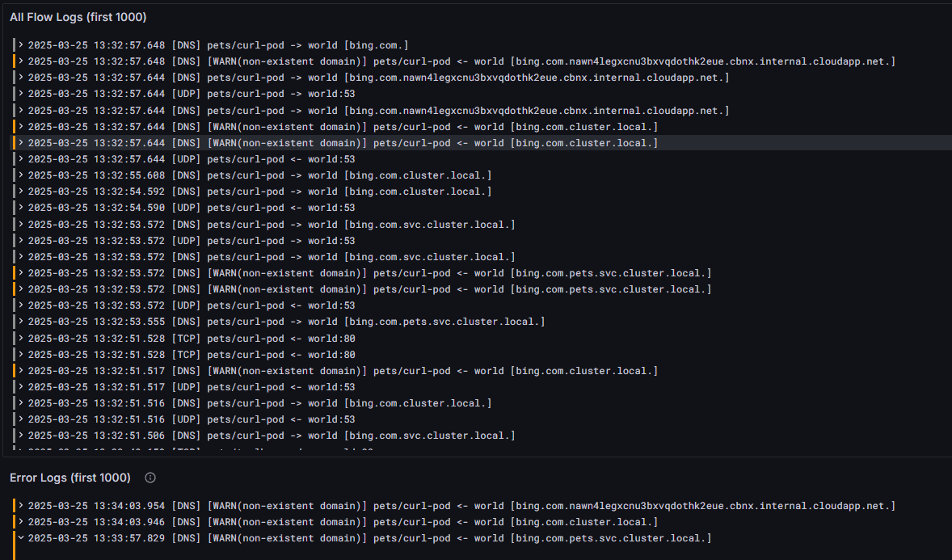Click the All Flow Logs panel title

click(x=78, y=17)
